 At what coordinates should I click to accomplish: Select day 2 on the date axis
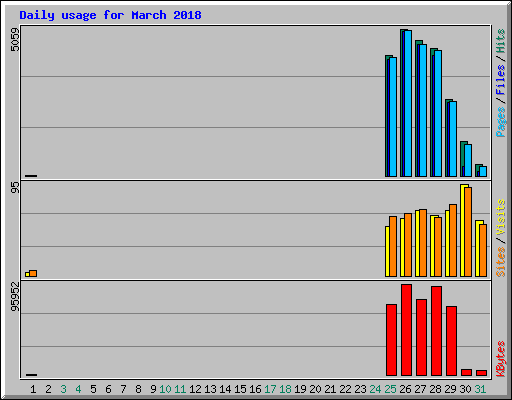pyautogui.click(x=48, y=389)
